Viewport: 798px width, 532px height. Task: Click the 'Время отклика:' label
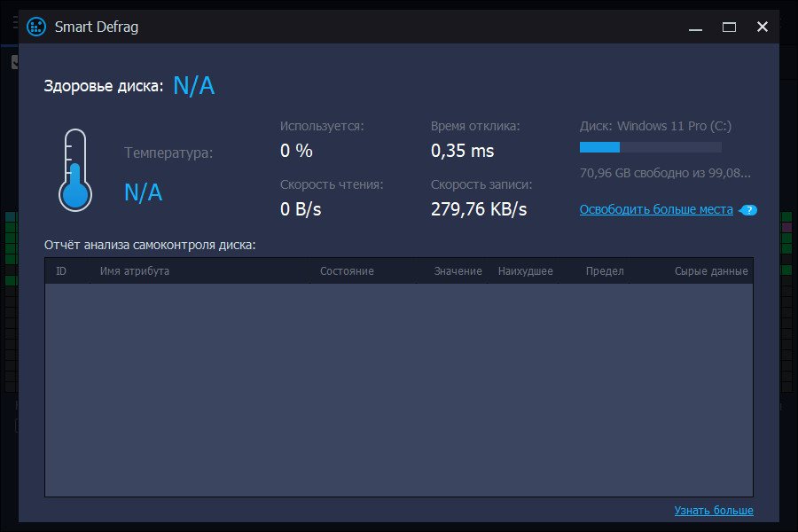pyautogui.click(x=475, y=126)
